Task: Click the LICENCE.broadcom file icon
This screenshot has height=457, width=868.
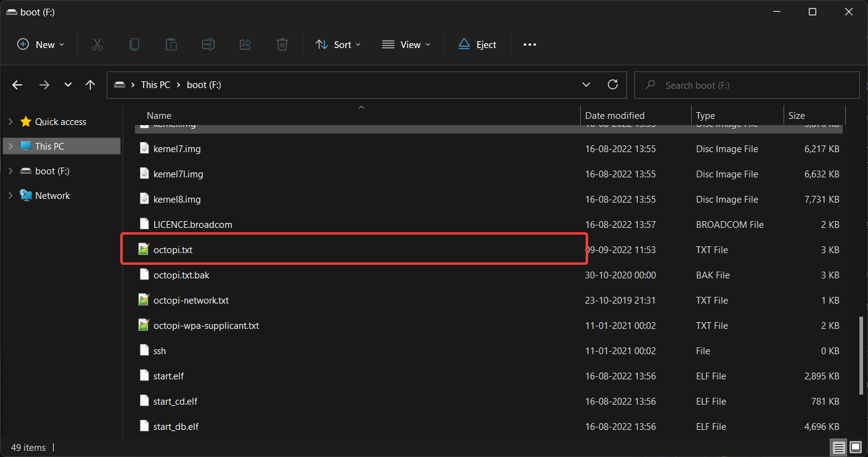Action: [x=144, y=224]
